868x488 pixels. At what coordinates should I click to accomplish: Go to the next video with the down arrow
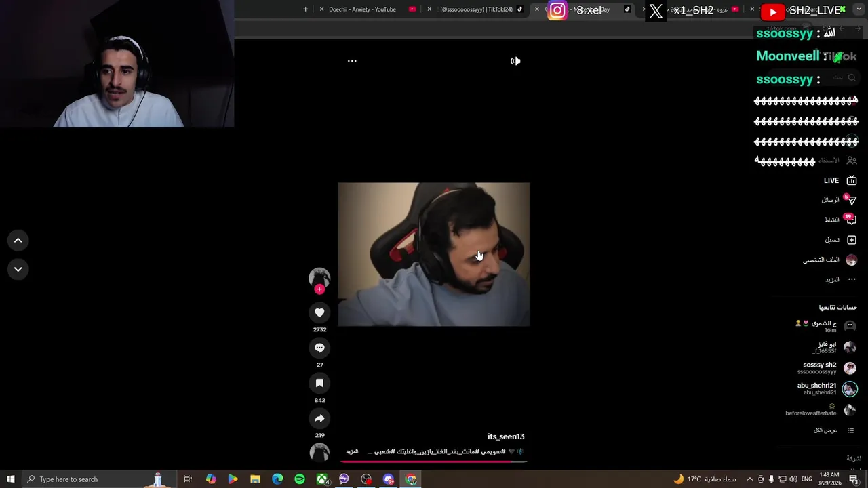(x=18, y=269)
